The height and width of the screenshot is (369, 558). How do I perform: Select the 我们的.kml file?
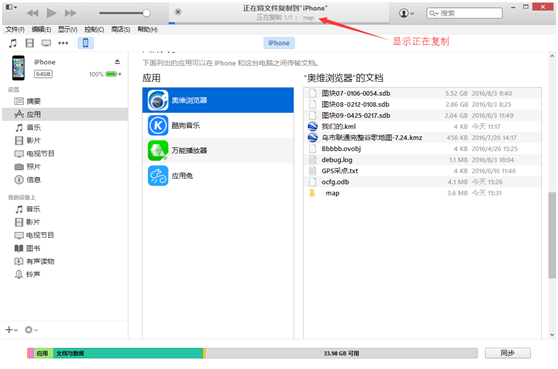[422, 126]
